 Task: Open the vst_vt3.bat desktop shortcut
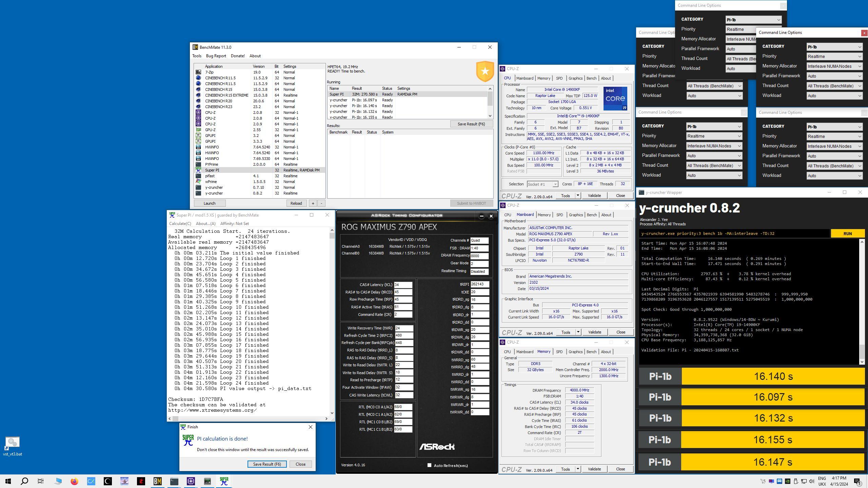(12, 446)
